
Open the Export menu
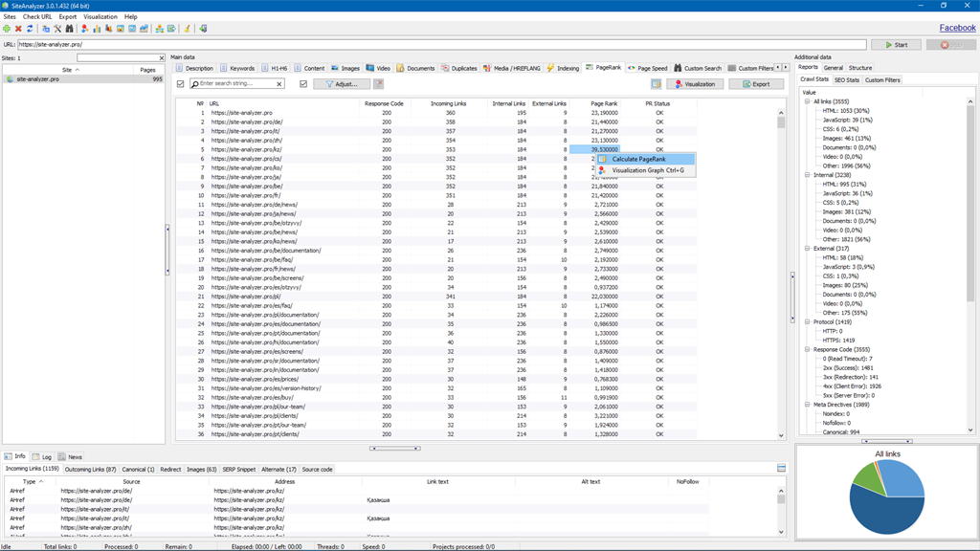click(68, 17)
